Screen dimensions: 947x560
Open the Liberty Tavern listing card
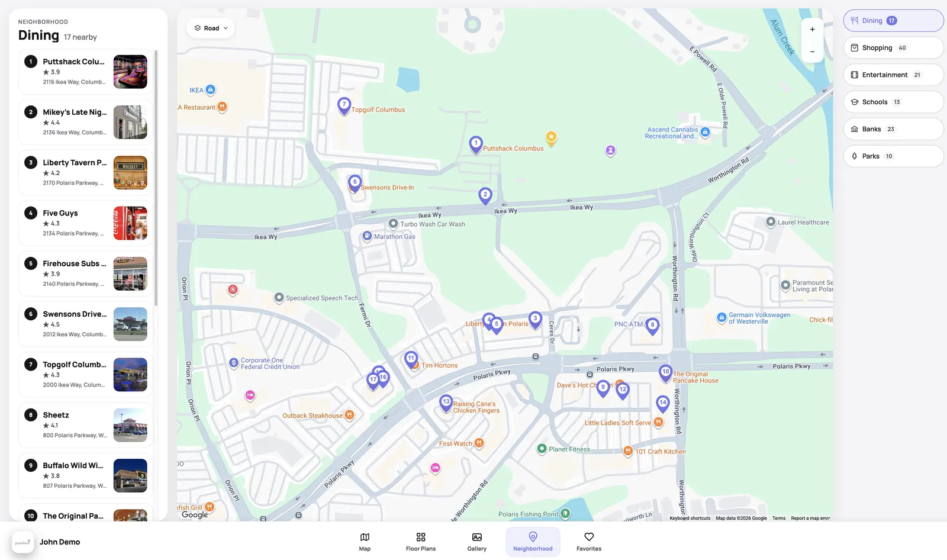(x=86, y=173)
